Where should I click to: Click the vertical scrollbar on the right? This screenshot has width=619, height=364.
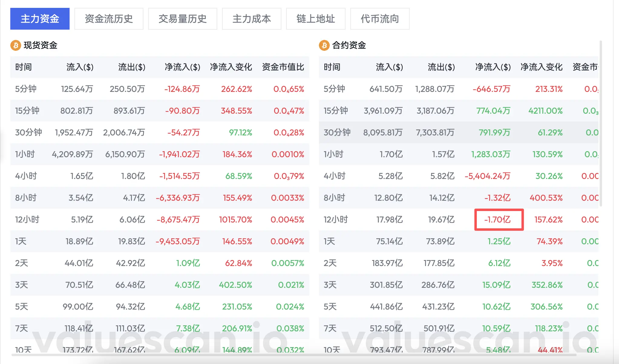pyautogui.click(x=601, y=124)
